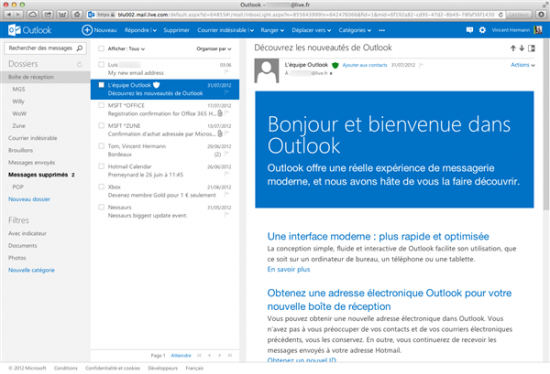Open the messaging chat bubble icon
The width and height of the screenshot is (550, 374).
pos(469,30)
